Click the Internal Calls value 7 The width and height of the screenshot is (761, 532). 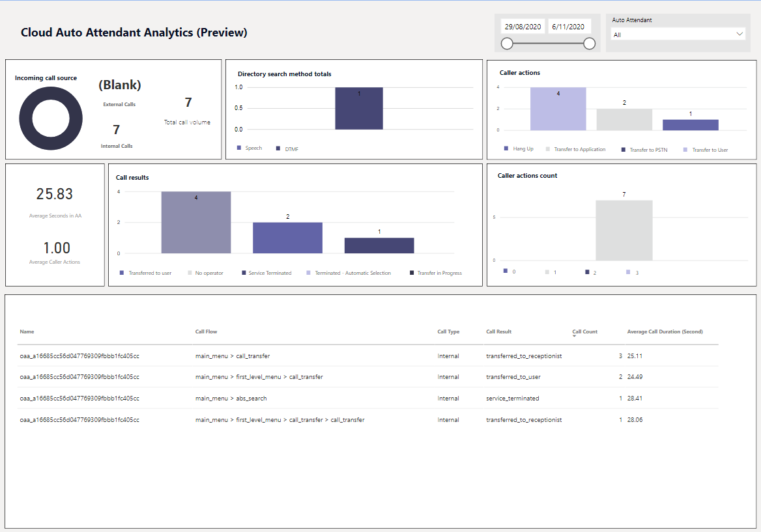pos(117,130)
